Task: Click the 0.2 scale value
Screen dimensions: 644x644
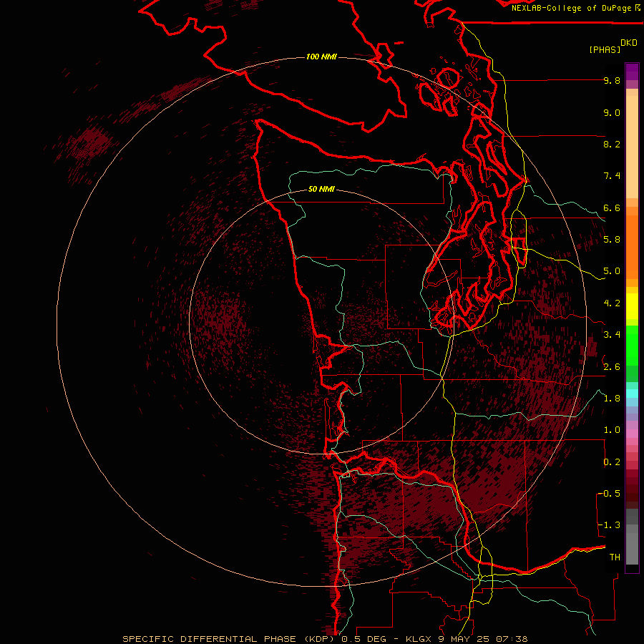Action: click(x=612, y=462)
